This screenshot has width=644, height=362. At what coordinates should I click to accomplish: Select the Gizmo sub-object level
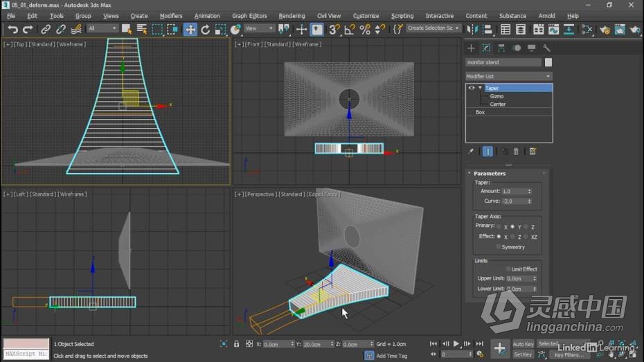[x=497, y=96]
